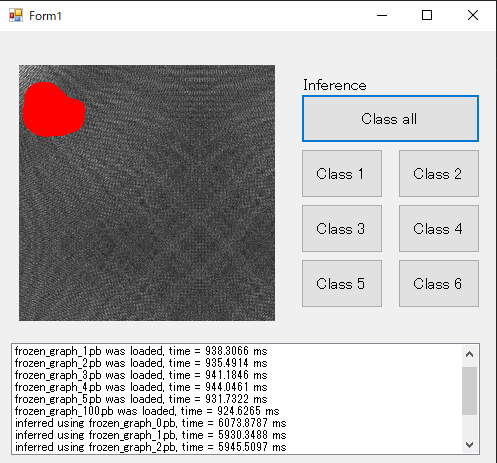Viewport: 497px width, 463px height.
Task: Click the Inference label
Action: pos(335,85)
